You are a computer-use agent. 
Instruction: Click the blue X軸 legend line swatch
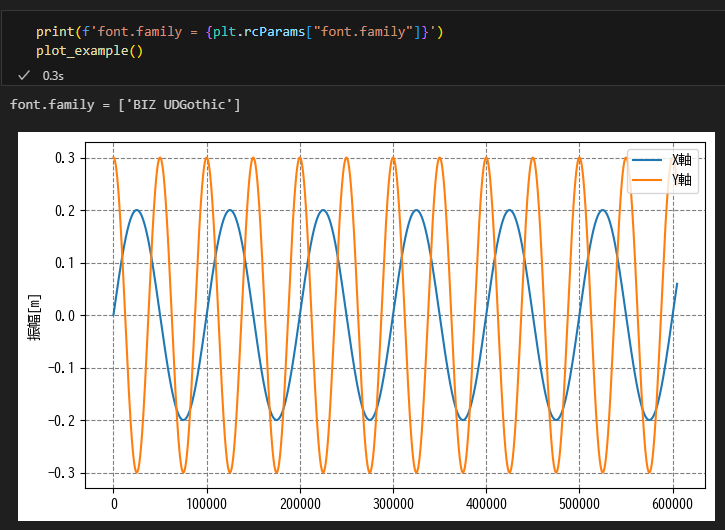pos(647,160)
